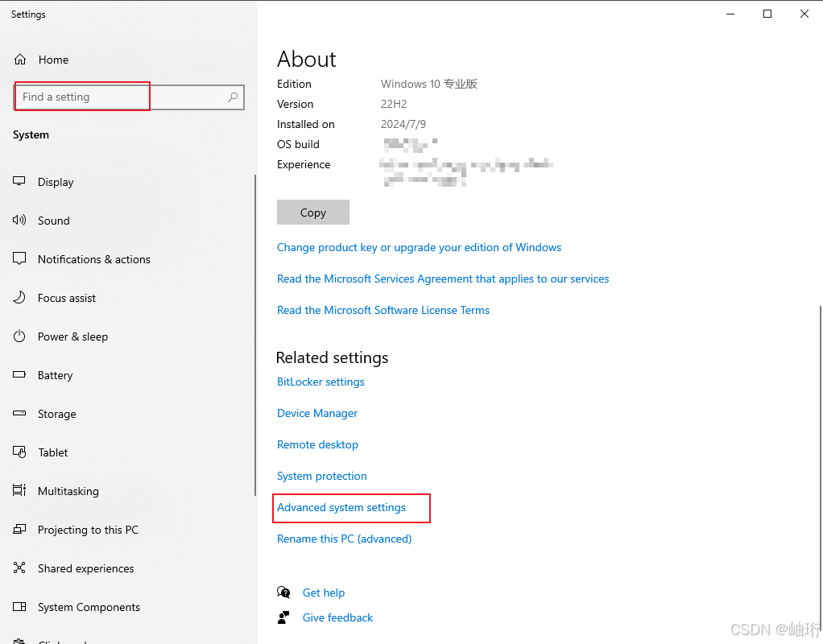
Task: Click the Find a setting search box
Action: tap(129, 97)
